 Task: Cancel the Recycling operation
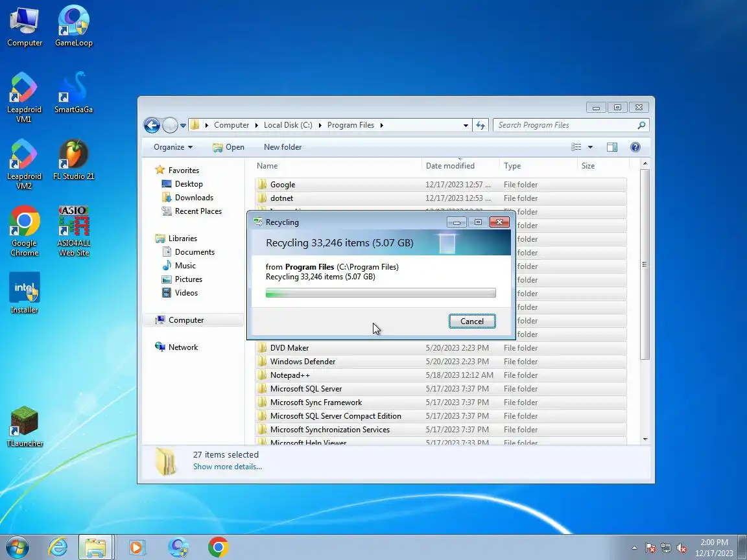[471, 321]
